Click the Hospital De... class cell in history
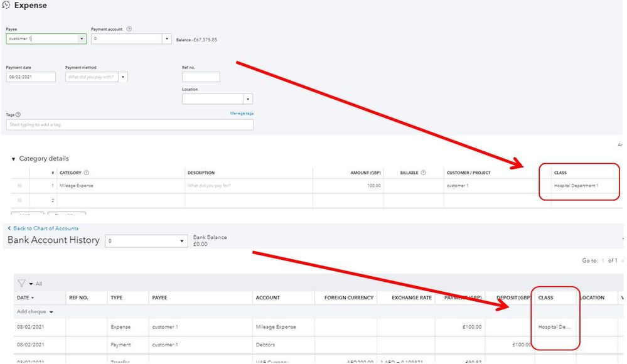 click(554, 327)
